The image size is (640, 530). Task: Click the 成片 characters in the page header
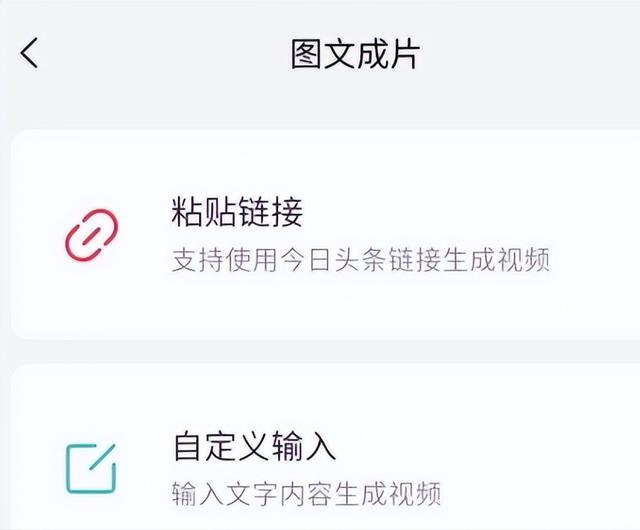(388, 53)
